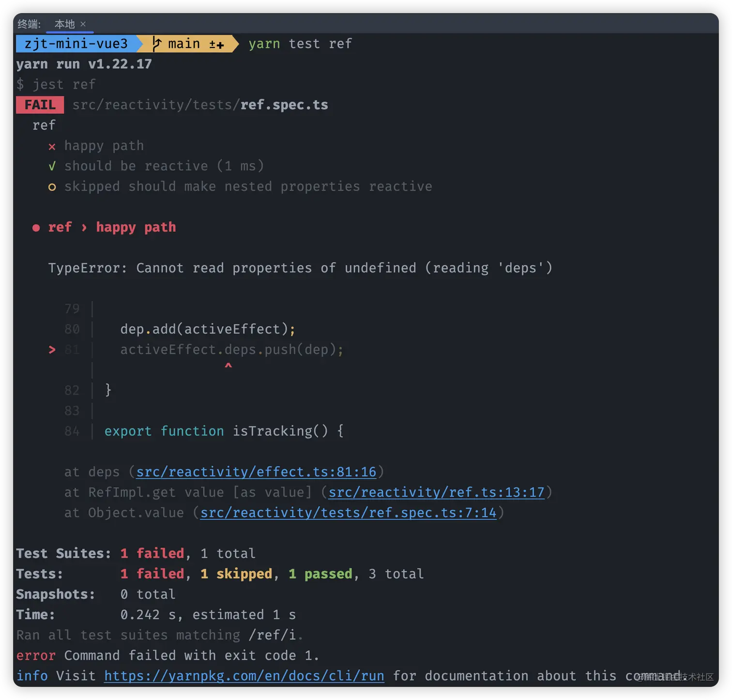This screenshot has height=700, width=732.
Task: Click the red caret under deps
Action: pos(228,366)
